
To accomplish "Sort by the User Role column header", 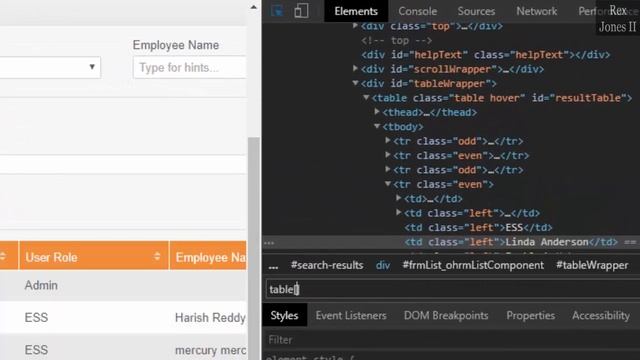I will coord(93,256).
